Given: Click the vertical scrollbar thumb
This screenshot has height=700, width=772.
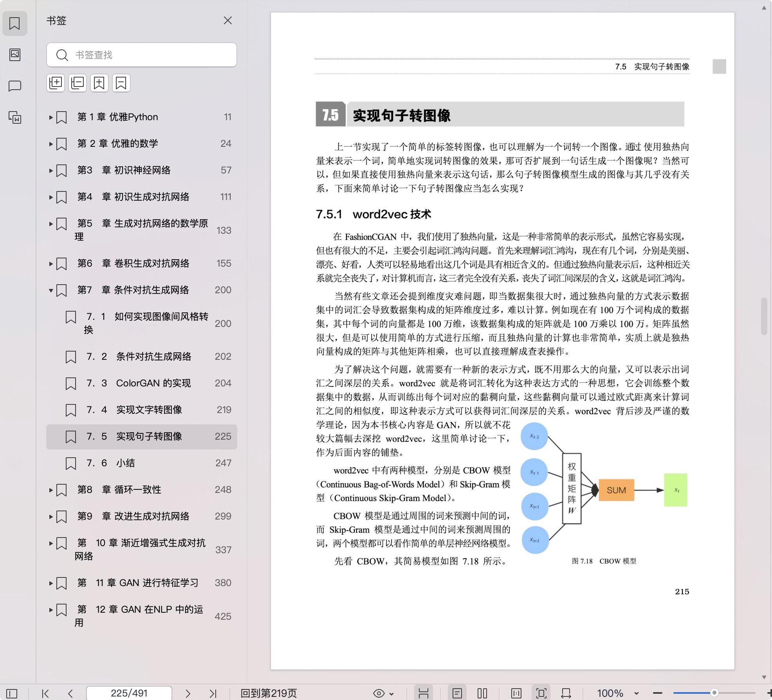Looking at the screenshot, I should coord(764,316).
